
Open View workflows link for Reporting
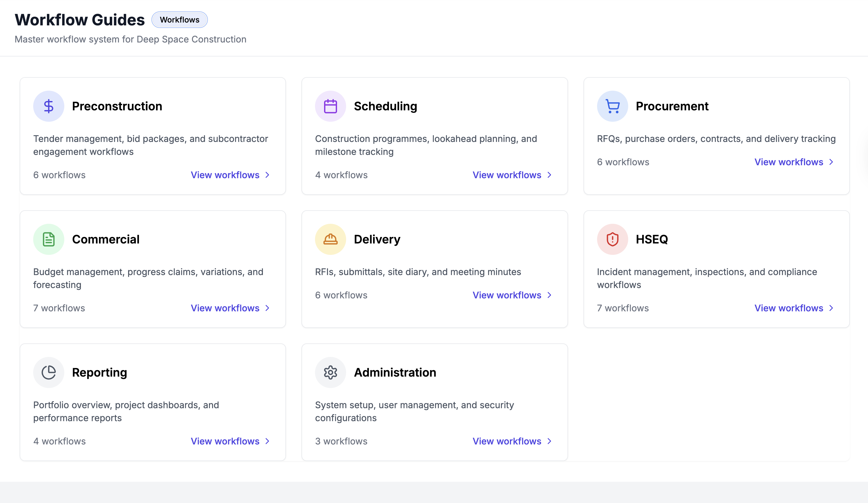click(230, 441)
